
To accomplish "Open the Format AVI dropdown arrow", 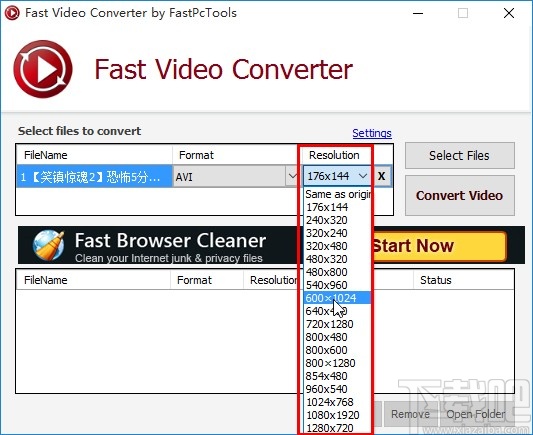I will point(292,176).
